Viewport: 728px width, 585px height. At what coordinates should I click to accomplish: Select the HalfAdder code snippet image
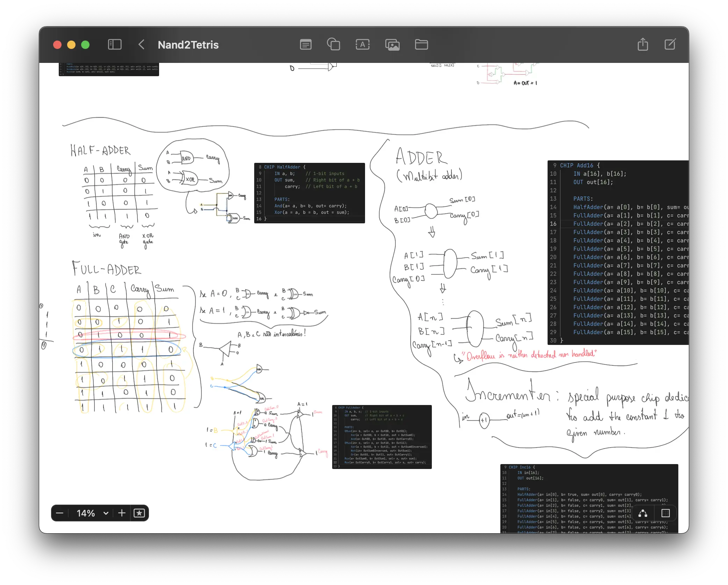coord(309,193)
